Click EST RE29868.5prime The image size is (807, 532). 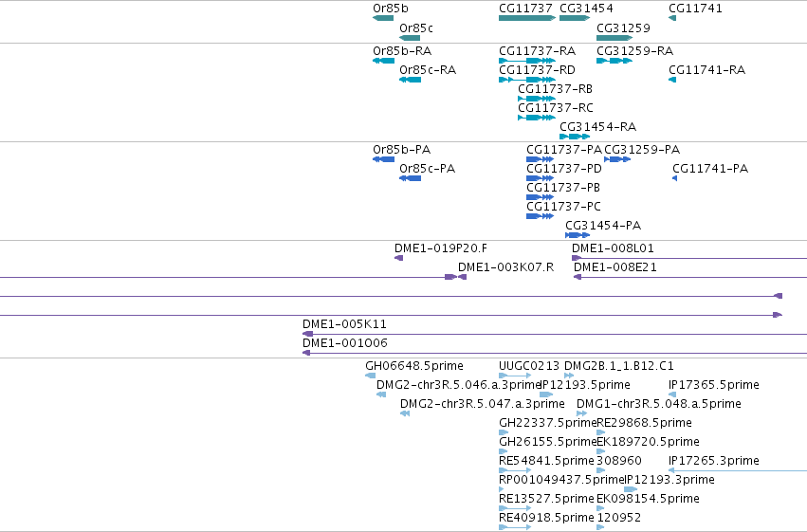coord(644,424)
